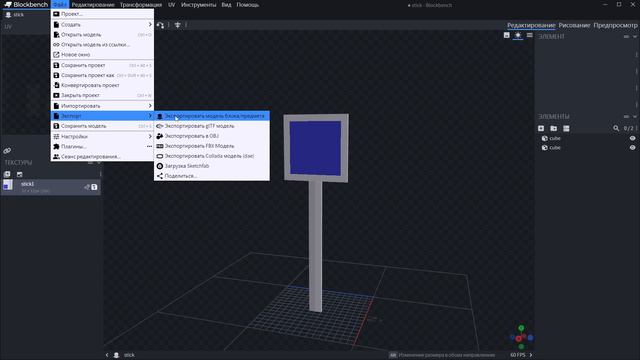Click the share icon beside Поделиться

160,176
